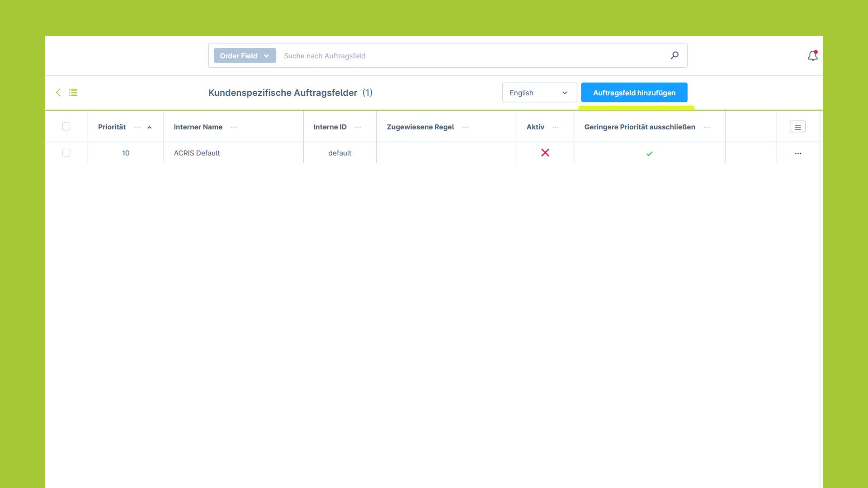868x488 pixels.
Task: Click the search magnifier icon
Action: coord(675,55)
